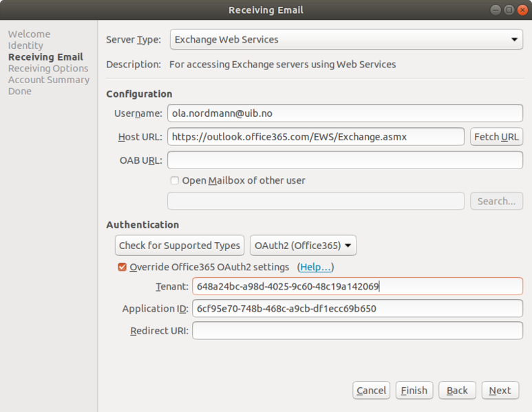Click the Fetch URL button

coord(496,137)
